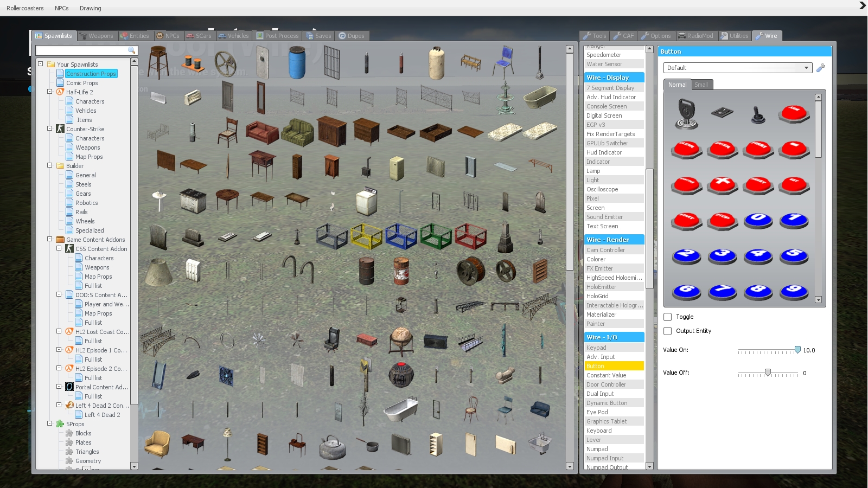The height and width of the screenshot is (488, 868).
Task: Select the Cam Controller wire tool
Action: [614, 250]
